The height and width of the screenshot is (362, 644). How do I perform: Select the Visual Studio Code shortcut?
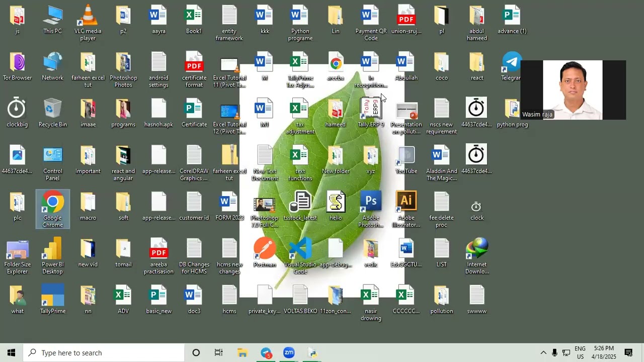coord(300,256)
